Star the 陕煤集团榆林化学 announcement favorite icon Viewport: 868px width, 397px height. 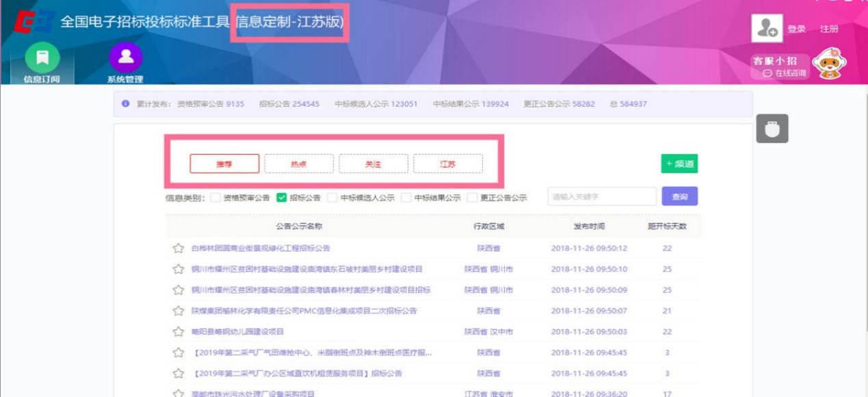(x=176, y=309)
